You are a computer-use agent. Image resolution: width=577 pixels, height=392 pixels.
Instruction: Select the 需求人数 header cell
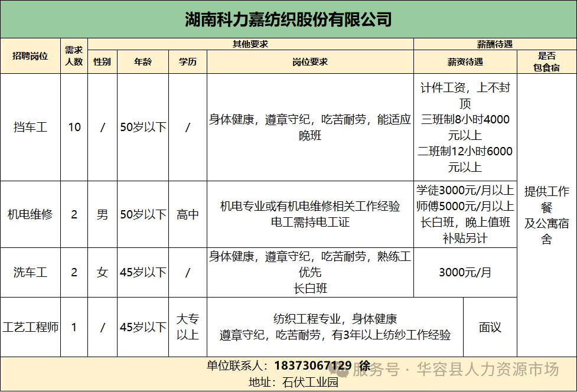click(x=74, y=56)
